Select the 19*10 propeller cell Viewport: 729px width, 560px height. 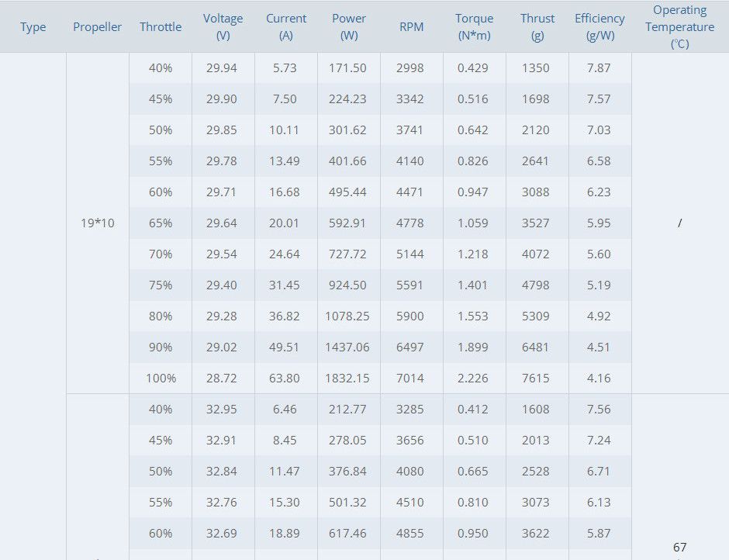(98, 223)
